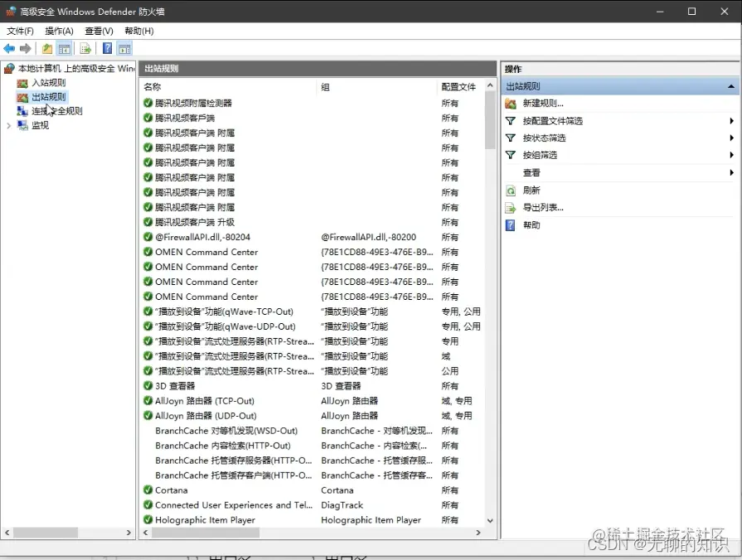Click the blue Help toolbar icon
Image resolution: width=742 pixels, height=560 pixels.
pyautogui.click(x=108, y=48)
